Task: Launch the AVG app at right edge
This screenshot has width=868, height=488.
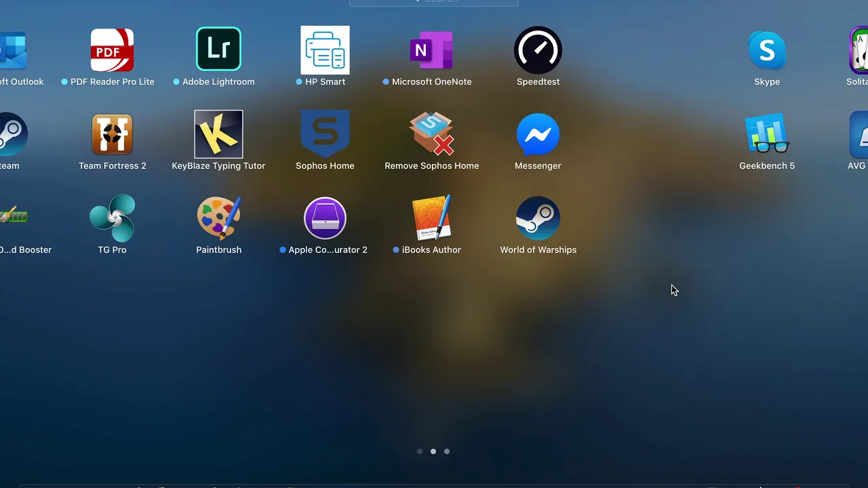Action: [x=859, y=134]
